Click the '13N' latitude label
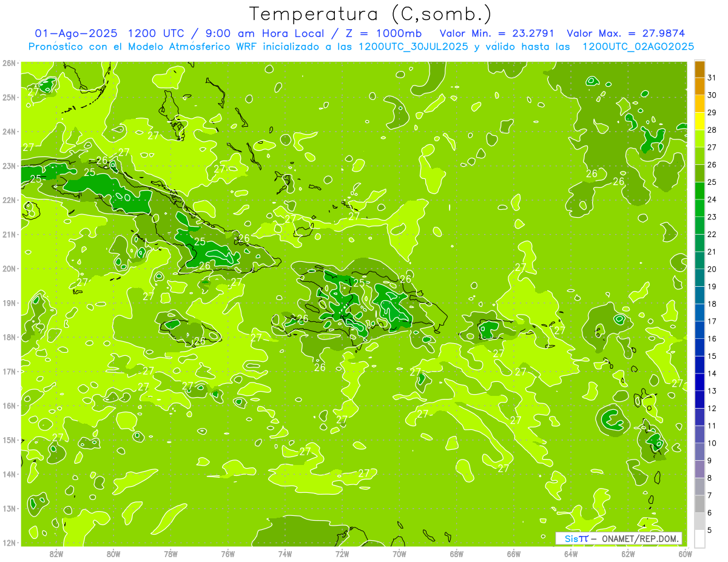 click(x=9, y=509)
